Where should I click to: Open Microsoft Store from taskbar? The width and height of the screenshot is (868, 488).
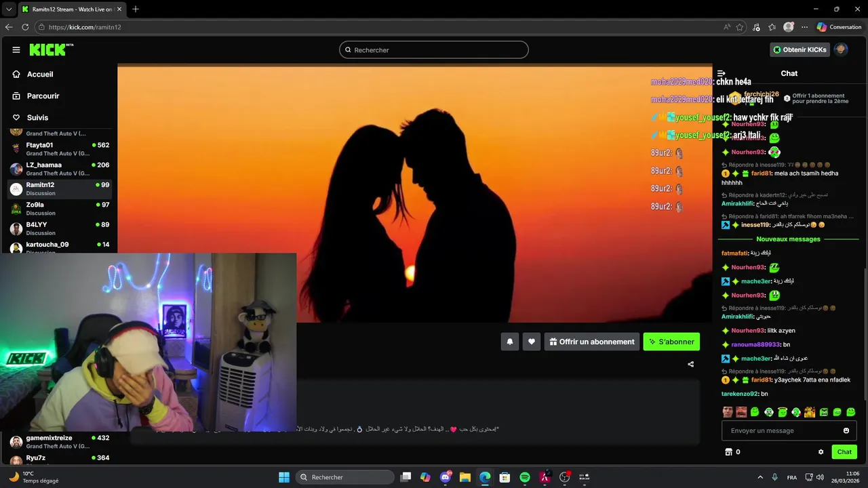[505, 477]
